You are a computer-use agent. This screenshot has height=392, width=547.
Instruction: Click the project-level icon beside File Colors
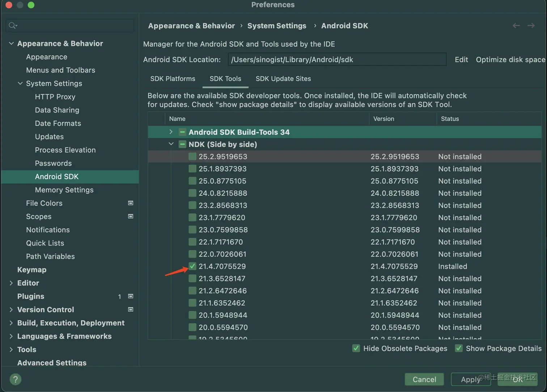(x=131, y=203)
